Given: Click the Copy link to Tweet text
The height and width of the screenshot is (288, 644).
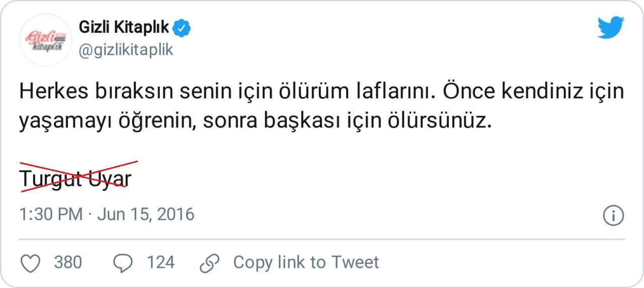Looking at the screenshot, I should click(306, 262).
